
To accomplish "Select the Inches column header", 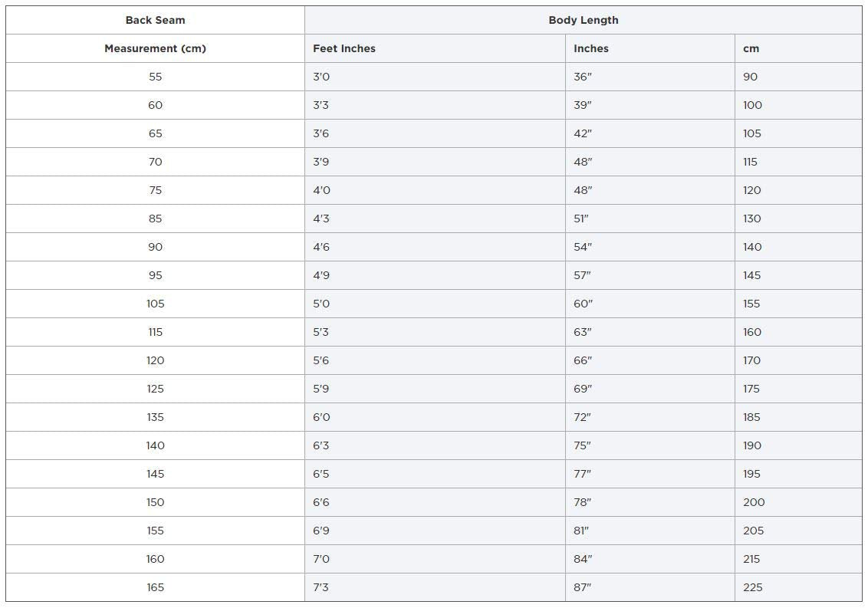I will click(650, 48).
